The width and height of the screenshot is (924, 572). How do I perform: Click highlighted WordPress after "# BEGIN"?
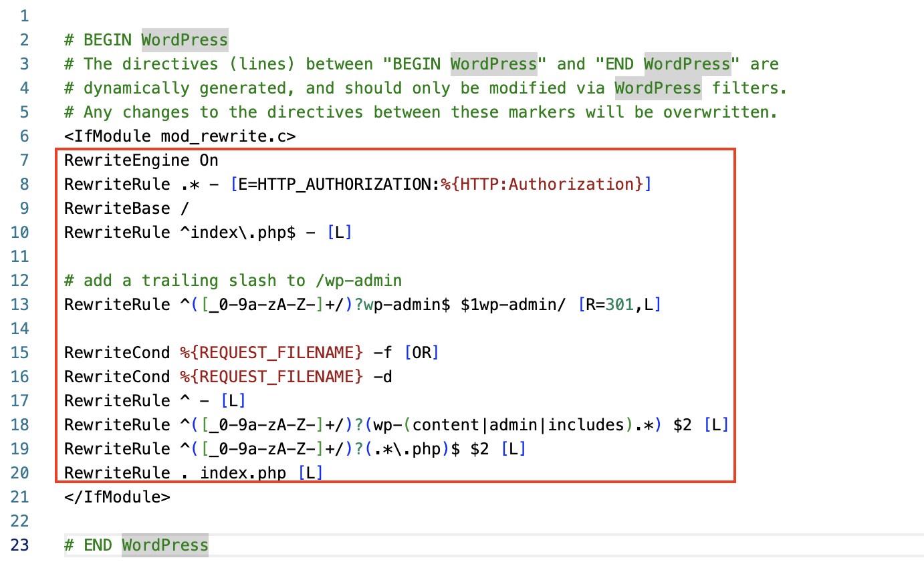[185, 40]
